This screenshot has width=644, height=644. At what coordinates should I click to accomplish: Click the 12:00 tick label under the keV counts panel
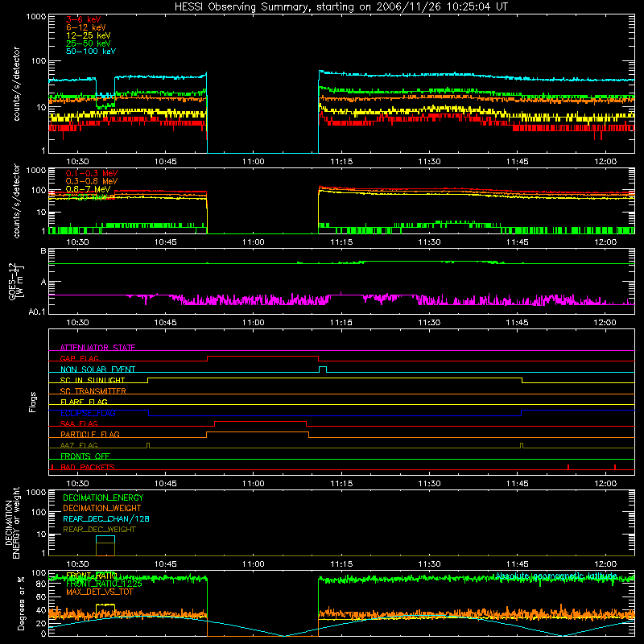click(605, 162)
